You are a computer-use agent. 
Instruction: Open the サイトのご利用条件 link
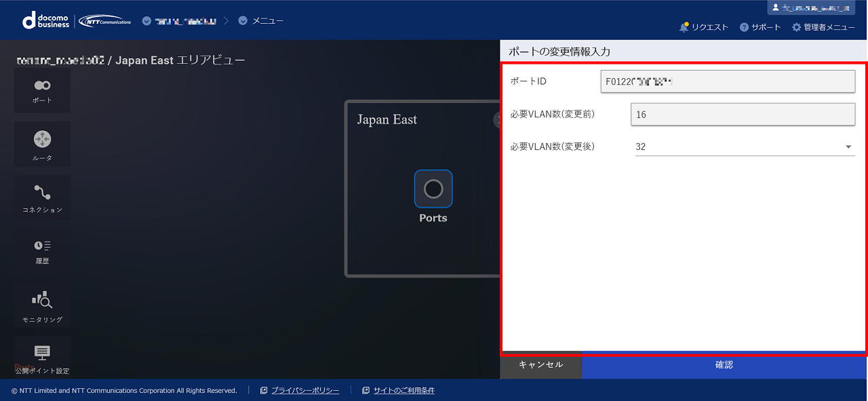coord(404,390)
